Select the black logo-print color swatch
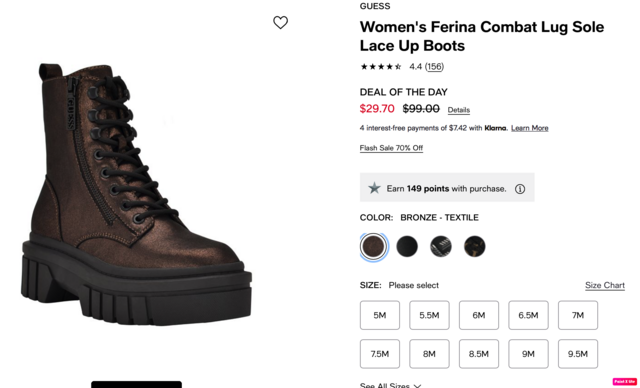Viewport: 640px width, 388px height. click(441, 246)
